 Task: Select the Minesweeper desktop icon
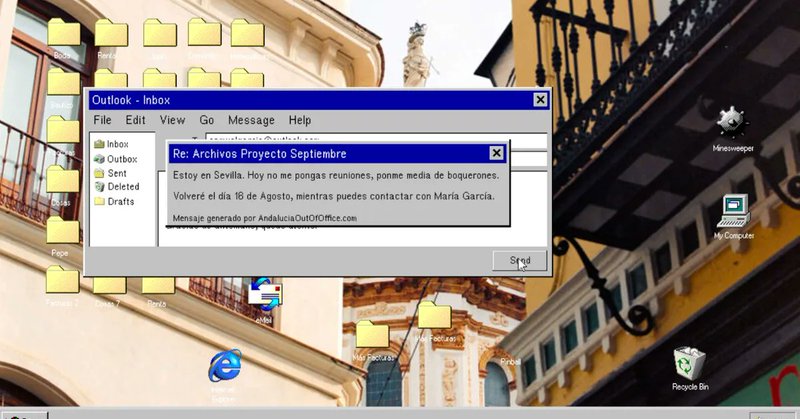click(733, 130)
